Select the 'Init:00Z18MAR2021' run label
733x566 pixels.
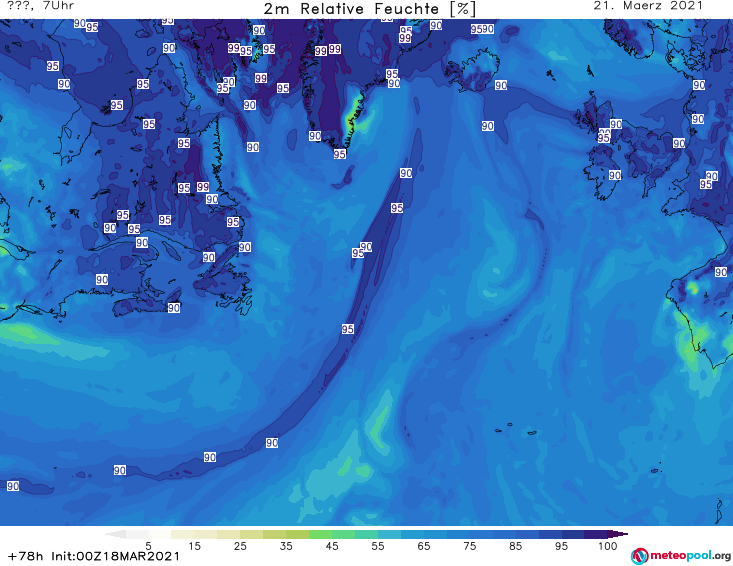pos(115,556)
